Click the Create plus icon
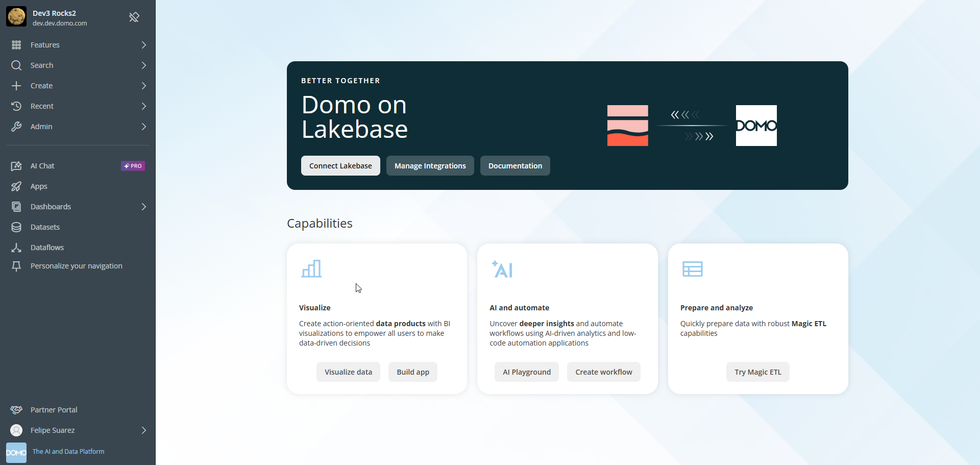Image resolution: width=980 pixels, height=465 pixels. [16, 86]
